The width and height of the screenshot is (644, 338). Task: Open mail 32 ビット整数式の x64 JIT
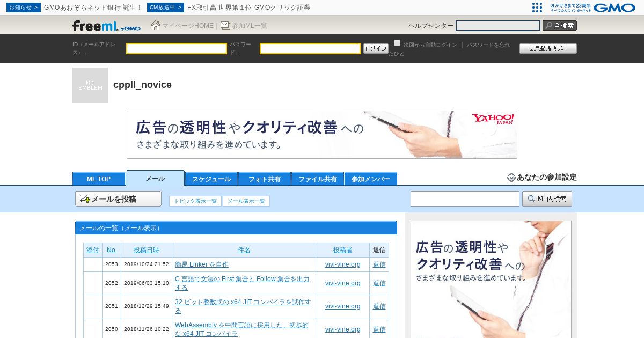click(243, 306)
